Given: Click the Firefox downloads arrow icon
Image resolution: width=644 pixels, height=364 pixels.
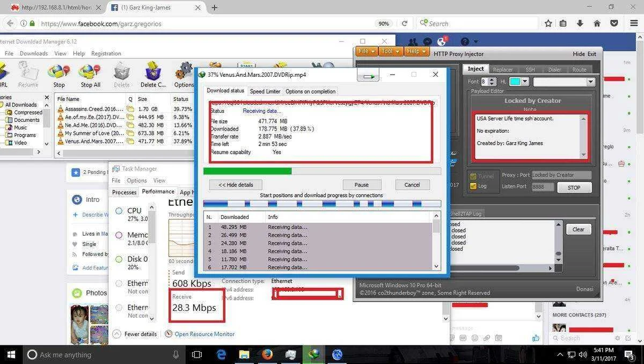Looking at the screenshot, I should pyautogui.click(x=580, y=24).
